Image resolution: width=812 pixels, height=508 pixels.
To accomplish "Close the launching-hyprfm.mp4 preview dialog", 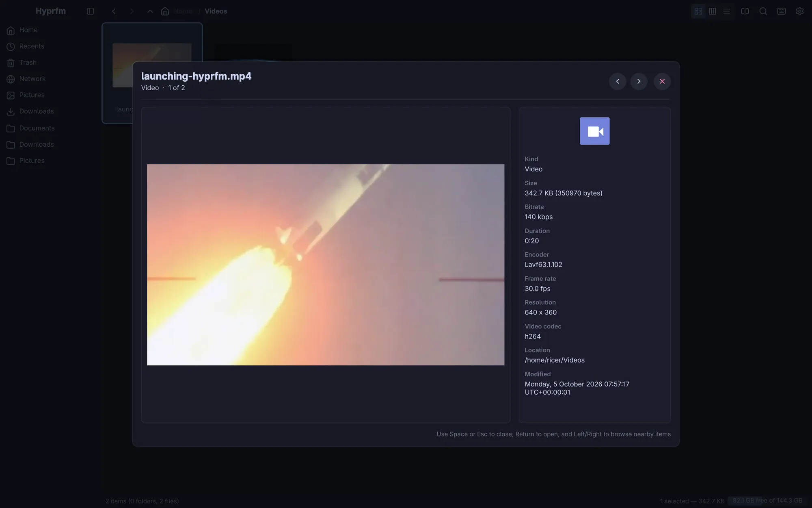I will pyautogui.click(x=662, y=81).
